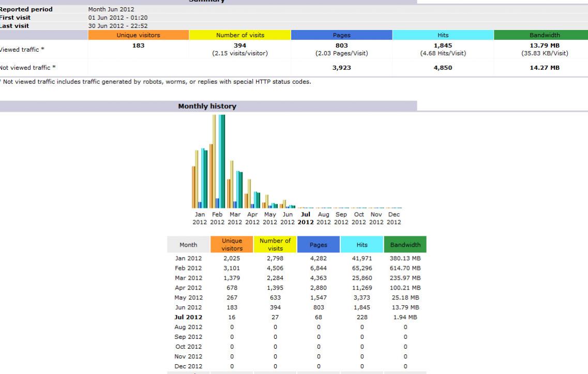Select the Jan 2012 row label in table

point(188,259)
